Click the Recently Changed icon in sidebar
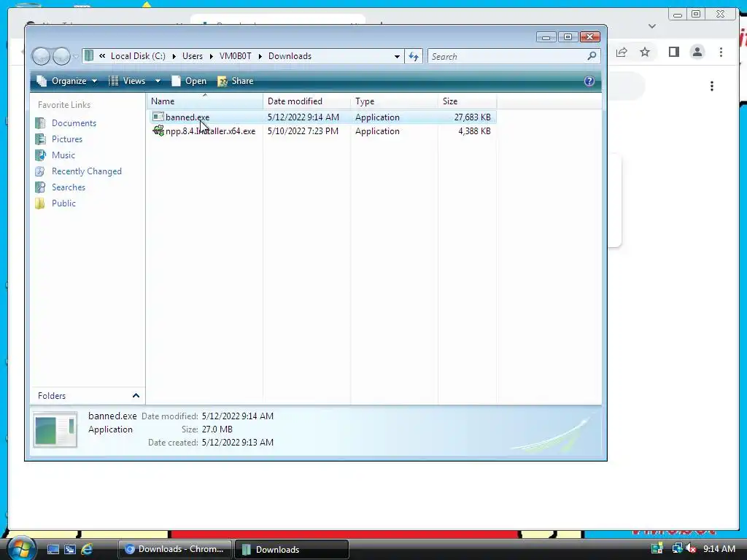This screenshot has width=747, height=560. coord(41,171)
